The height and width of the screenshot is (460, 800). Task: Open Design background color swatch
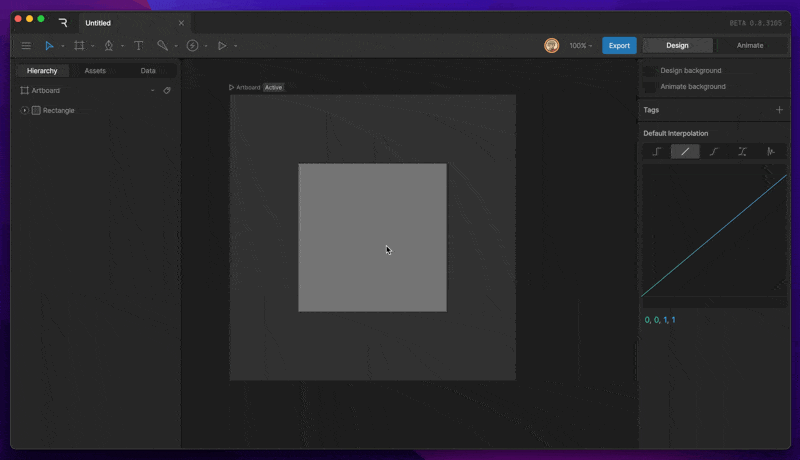pos(649,71)
